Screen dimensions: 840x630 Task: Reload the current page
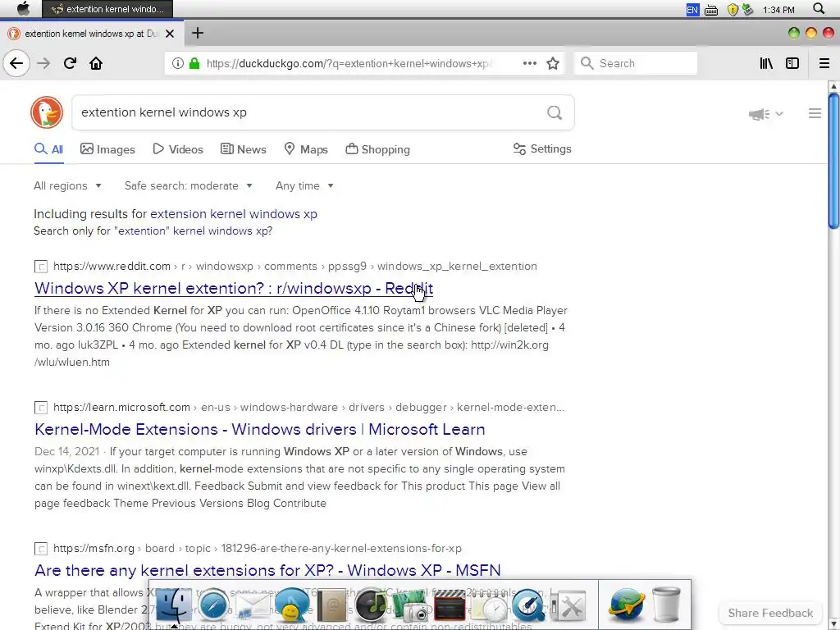pos(70,63)
